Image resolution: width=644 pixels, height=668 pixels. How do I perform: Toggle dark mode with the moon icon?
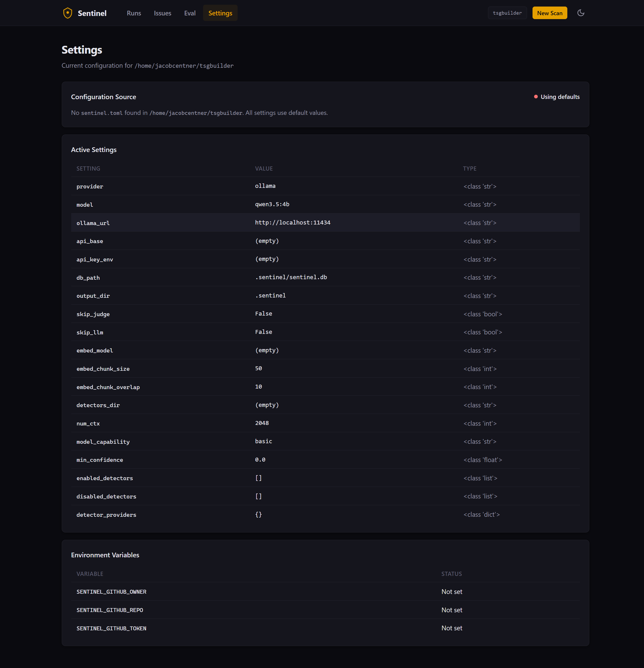(x=581, y=13)
